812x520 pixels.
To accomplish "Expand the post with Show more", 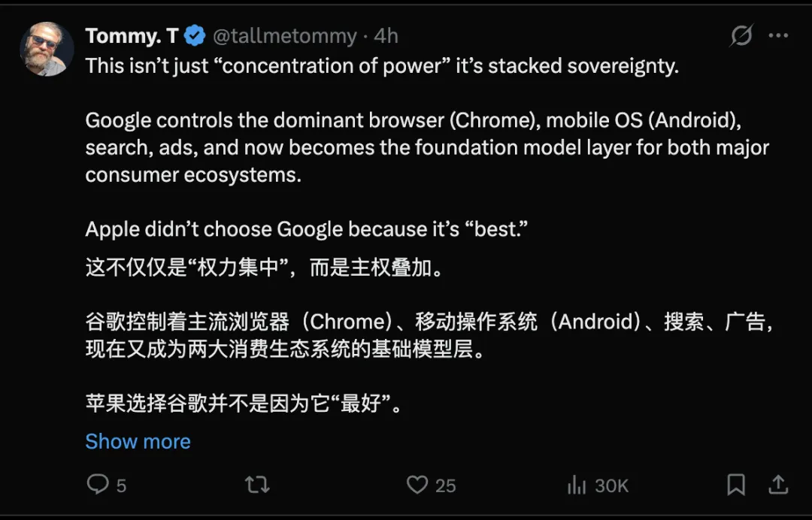I will pyautogui.click(x=138, y=441).
